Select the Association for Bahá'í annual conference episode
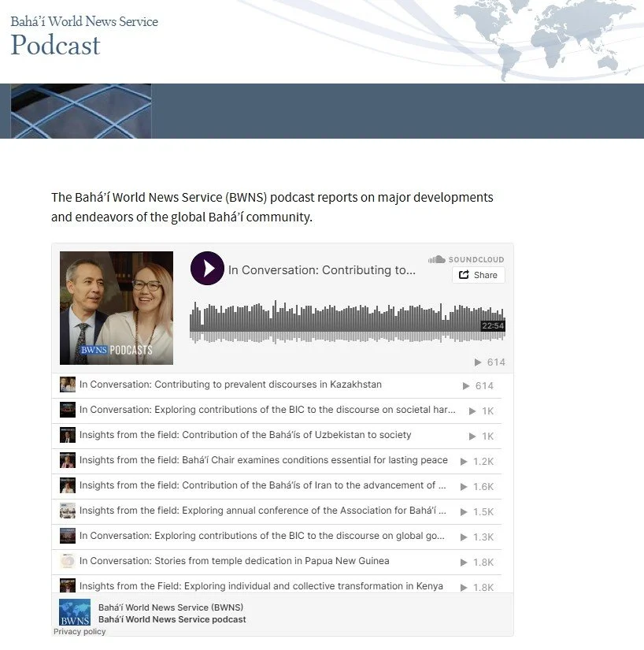This screenshot has width=644, height=650. 276,511
